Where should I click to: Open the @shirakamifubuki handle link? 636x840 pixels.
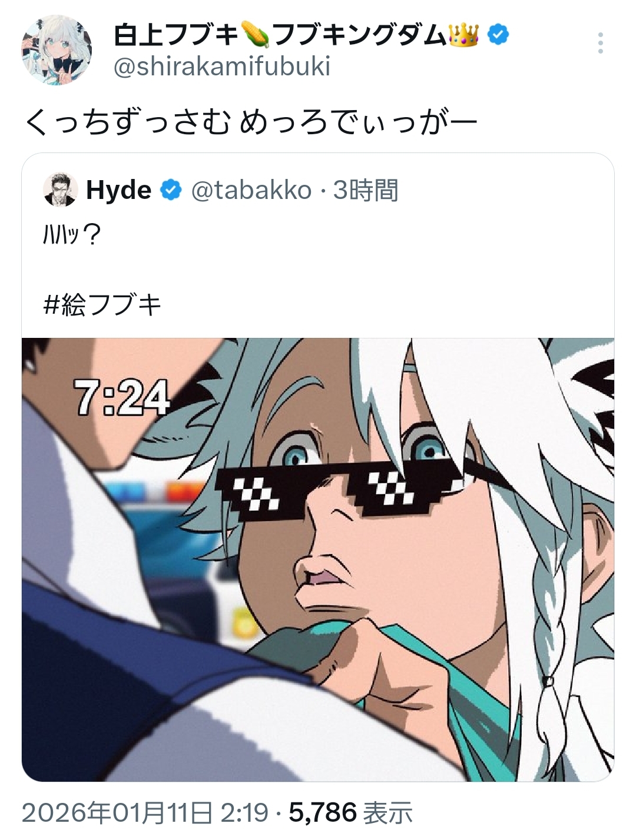tap(221, 66)
